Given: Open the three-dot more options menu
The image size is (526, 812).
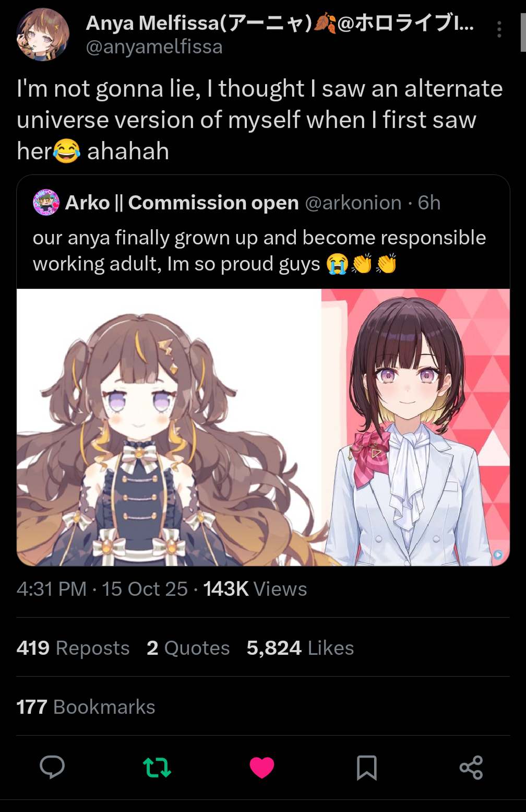Looking at the screenshot, I should [x=499, y=29].
